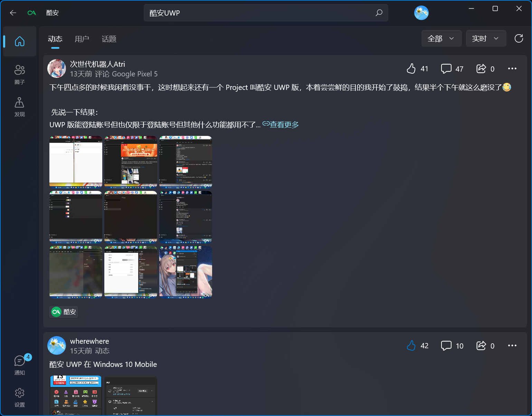The height and width of the screenshot is (416, 532).
Task: Open the Home page in sidebar
Action: click(20, 41)
